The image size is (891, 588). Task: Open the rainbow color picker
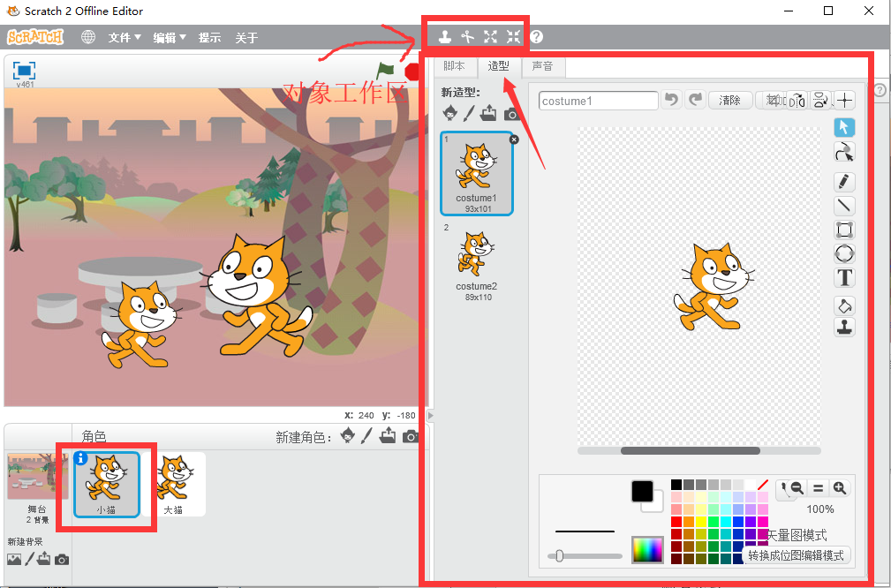(x=647, y=550)
